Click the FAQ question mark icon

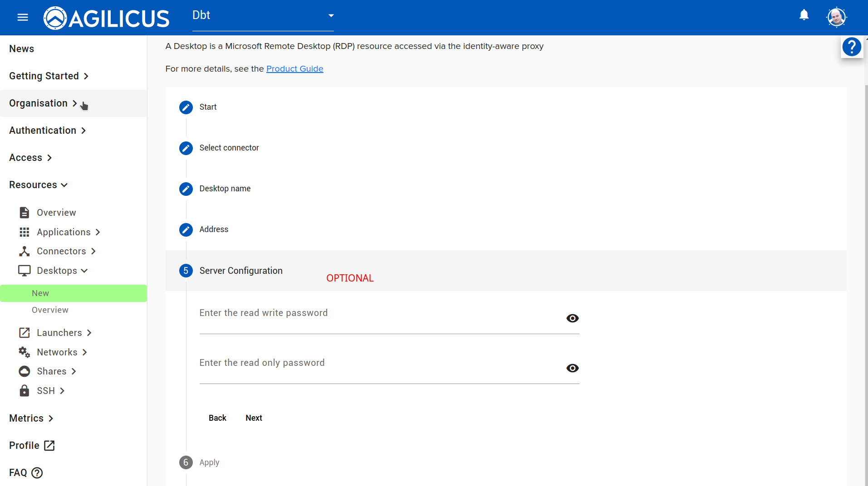click(x=37, y=473)
